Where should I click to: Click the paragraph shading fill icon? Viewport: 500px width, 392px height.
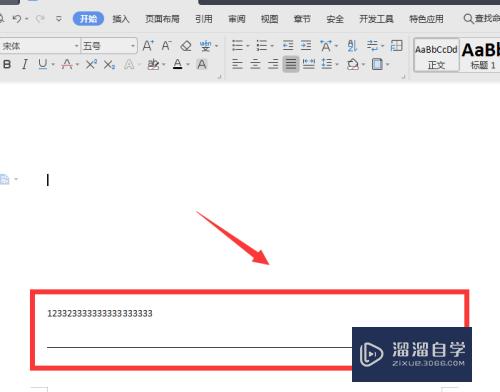pyautogui.click(x=353, y=64)
